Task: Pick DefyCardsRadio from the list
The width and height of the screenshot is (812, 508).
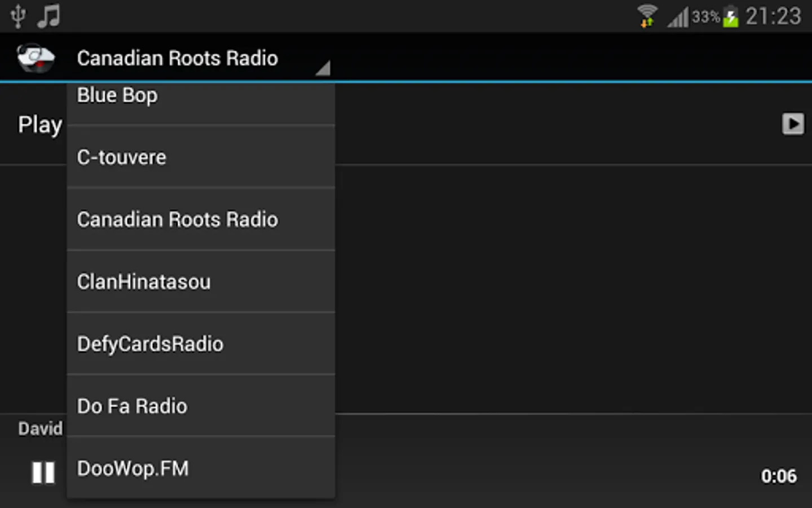Action: pos(201,343)
